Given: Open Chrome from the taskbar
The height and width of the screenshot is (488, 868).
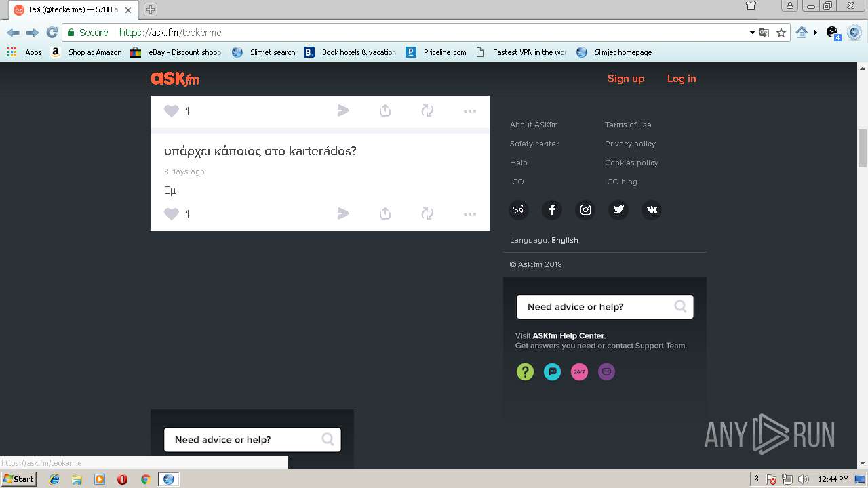Looking at the screenshot, I should click(145, 479).
